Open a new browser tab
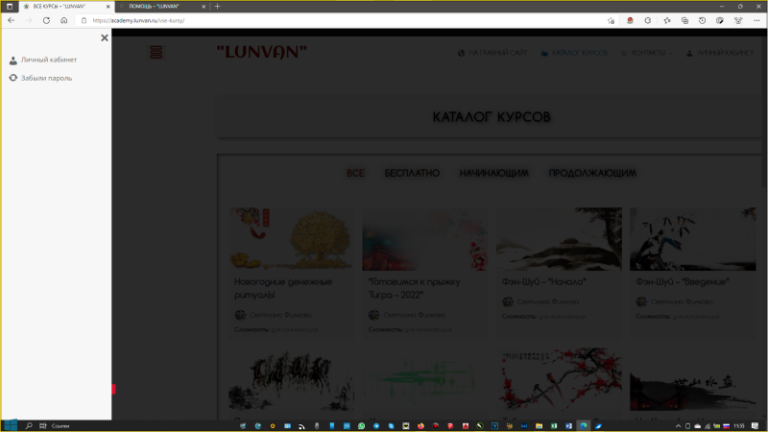The image size is (768, 432). (x=217, y=6)
